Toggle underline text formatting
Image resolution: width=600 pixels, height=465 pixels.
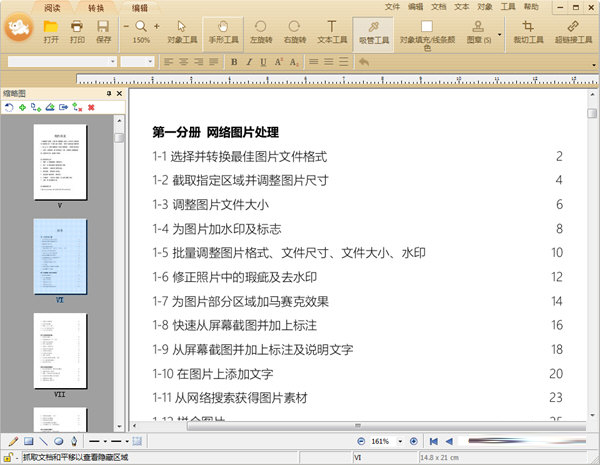point(262,62)
